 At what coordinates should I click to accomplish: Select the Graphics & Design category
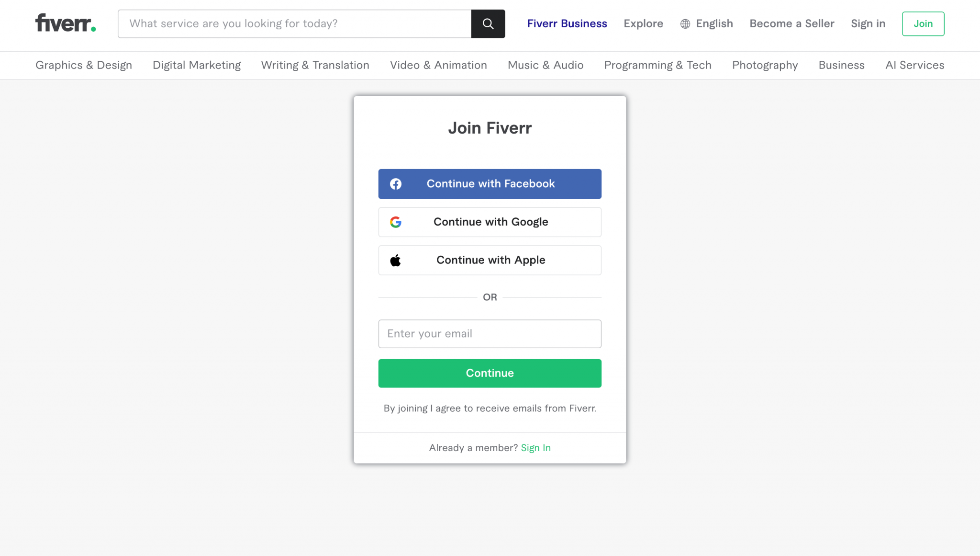coord(83,65)
